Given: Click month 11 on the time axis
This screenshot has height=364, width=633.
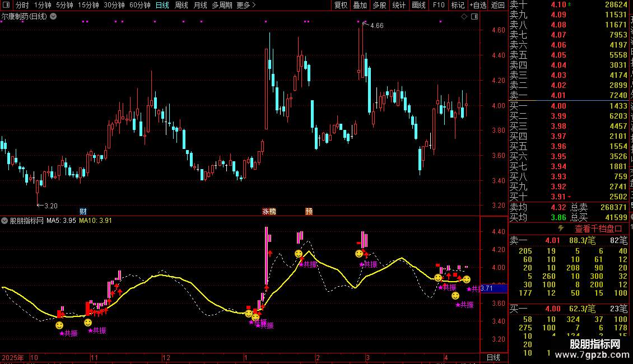Looking at the screenshot, I should pos(94,357).
